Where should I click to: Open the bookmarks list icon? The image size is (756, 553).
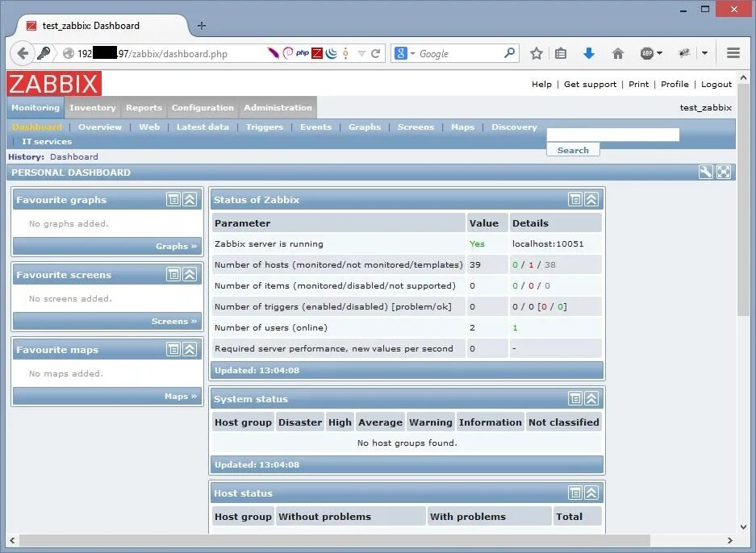pos(561,53)
